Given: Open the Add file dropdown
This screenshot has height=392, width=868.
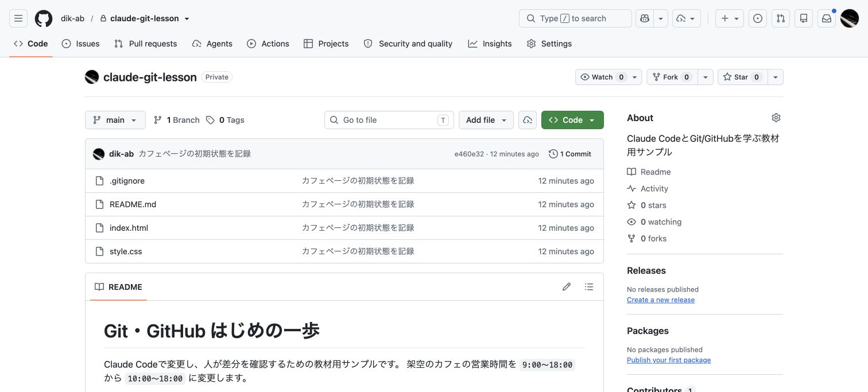Looking at the screenshot, I should (486, 120).
